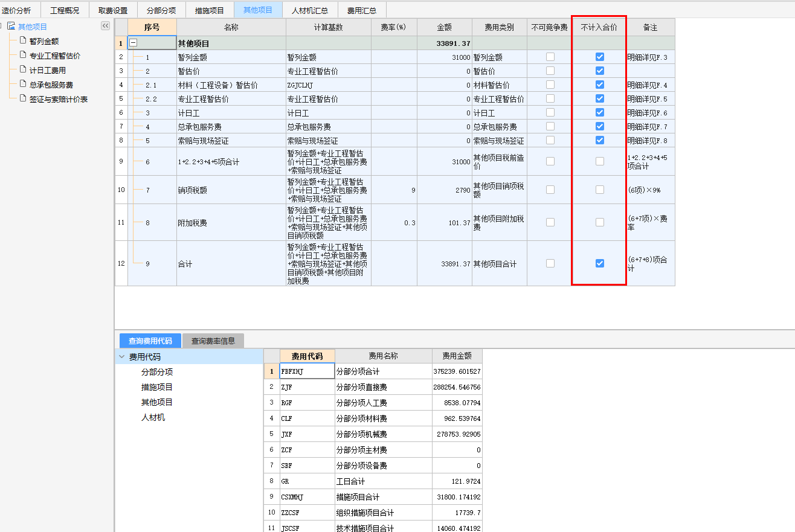The width and height of the screenshot is (795, 532).
Task: Click the 费用类别 column header
Action: [500, 27]
